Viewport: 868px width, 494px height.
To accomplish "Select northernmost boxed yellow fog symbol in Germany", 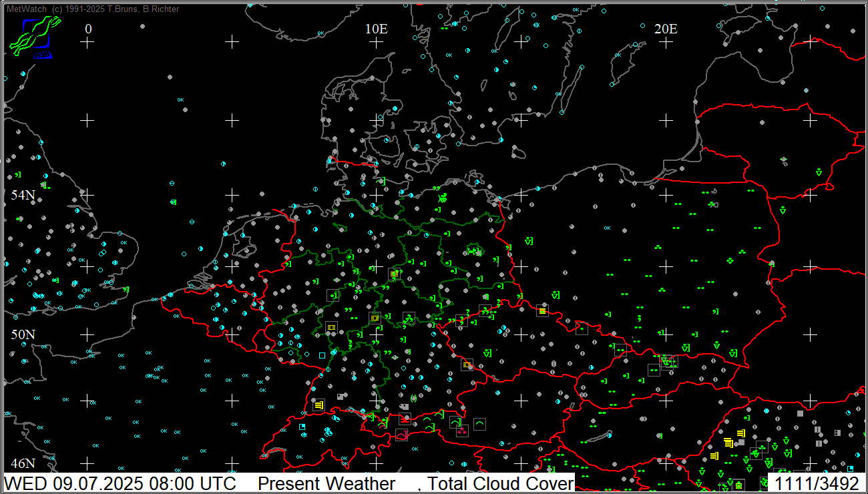I will tap(394, 274).
